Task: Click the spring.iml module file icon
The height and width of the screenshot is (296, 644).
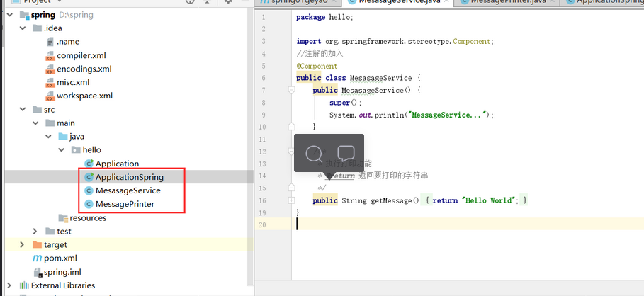Action: click(x=38, y=272)
